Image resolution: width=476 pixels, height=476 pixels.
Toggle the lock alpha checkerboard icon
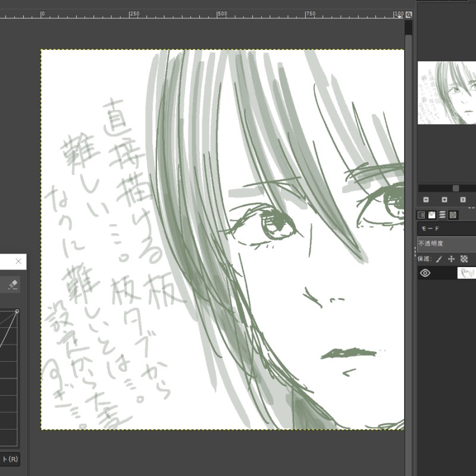pyautogui.click(x=464, y=259)
